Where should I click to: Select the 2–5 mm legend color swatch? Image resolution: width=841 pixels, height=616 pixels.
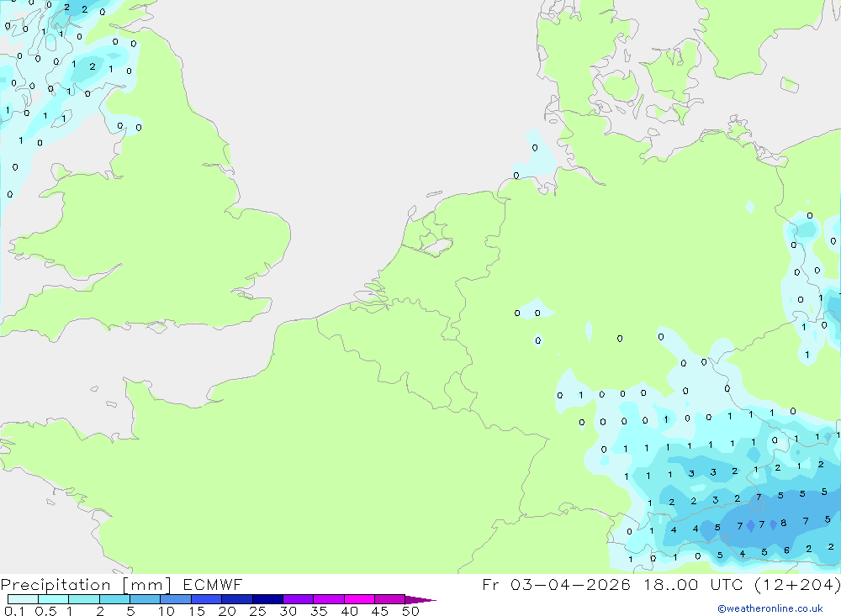114,599
